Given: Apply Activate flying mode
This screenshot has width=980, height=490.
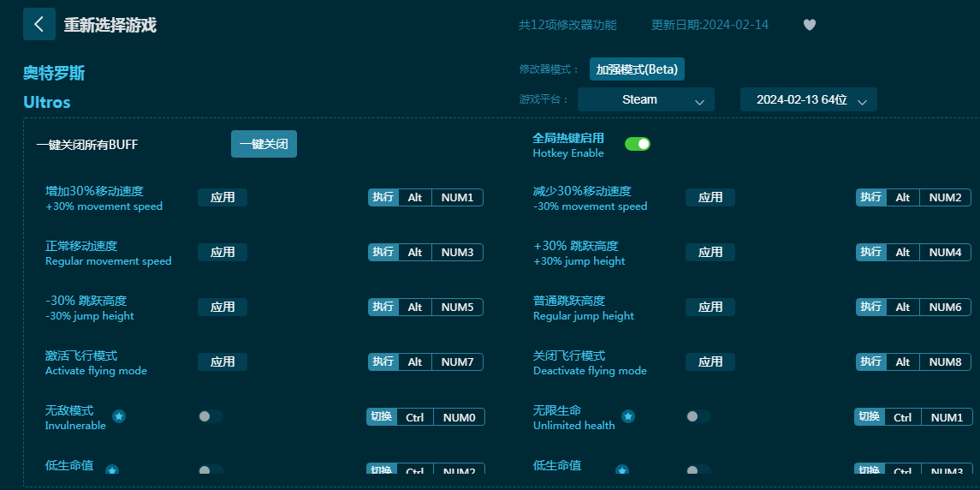Looking at the screenshot, I should point(223,362).
